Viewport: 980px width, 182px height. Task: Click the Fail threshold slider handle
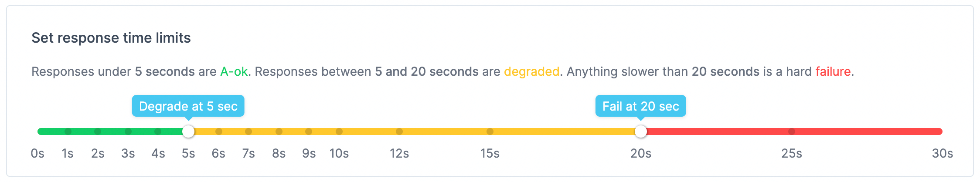pos(641,131)
